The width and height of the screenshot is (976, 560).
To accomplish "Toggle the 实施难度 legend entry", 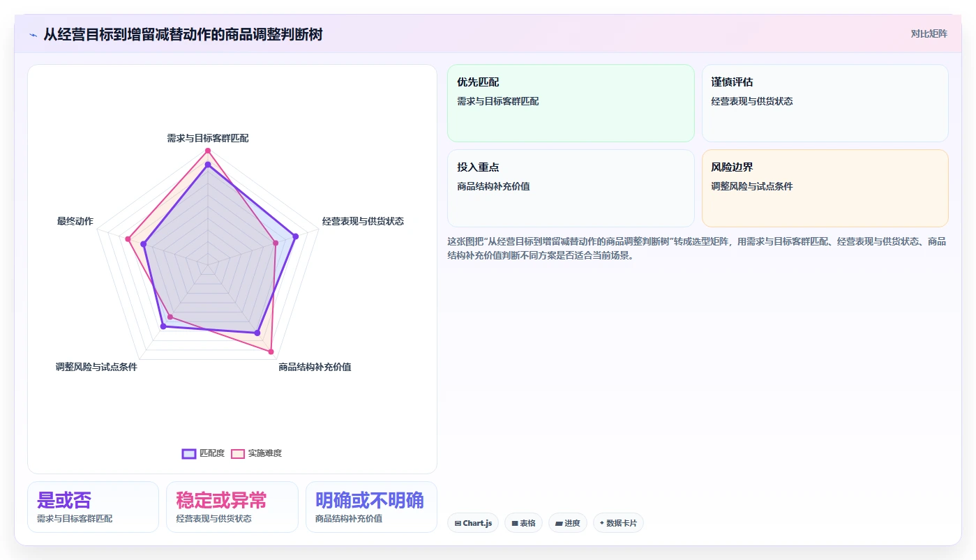I will point(256,453).
